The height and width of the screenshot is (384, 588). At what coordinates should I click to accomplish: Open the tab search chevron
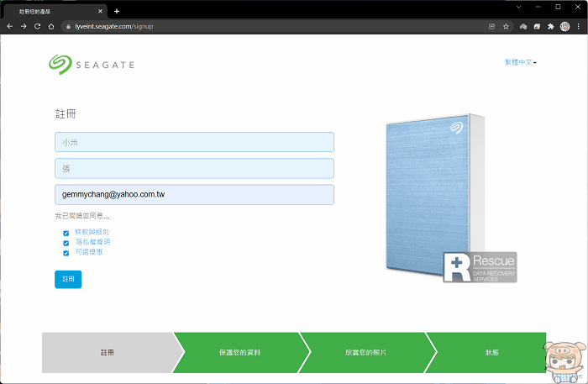click(518, 7)
